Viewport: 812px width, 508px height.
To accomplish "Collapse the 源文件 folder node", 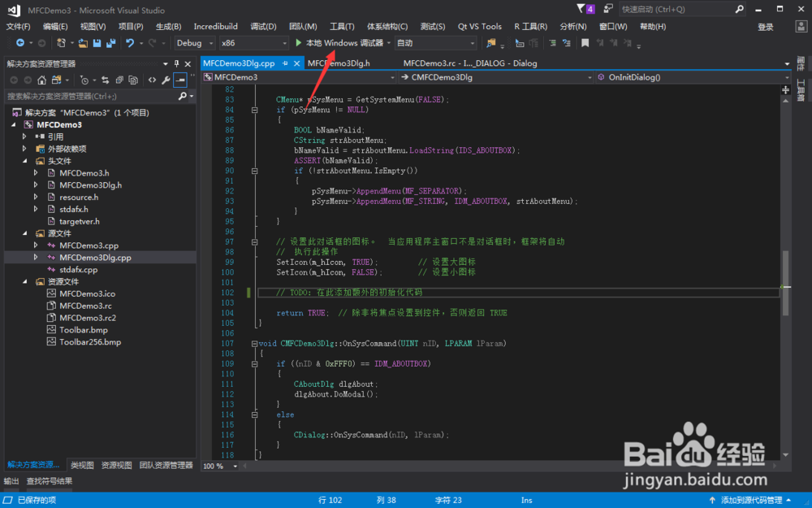I will click(x=25, y=233).
